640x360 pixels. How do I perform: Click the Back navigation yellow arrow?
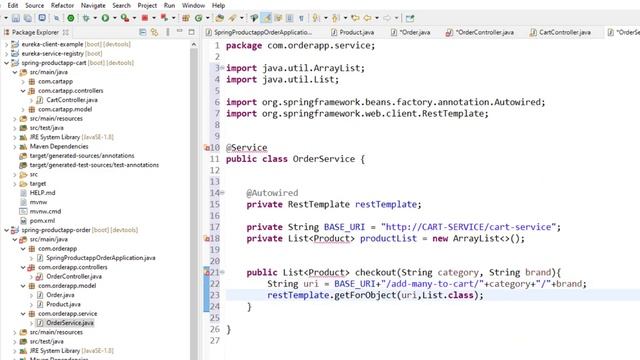coord(368,18)
